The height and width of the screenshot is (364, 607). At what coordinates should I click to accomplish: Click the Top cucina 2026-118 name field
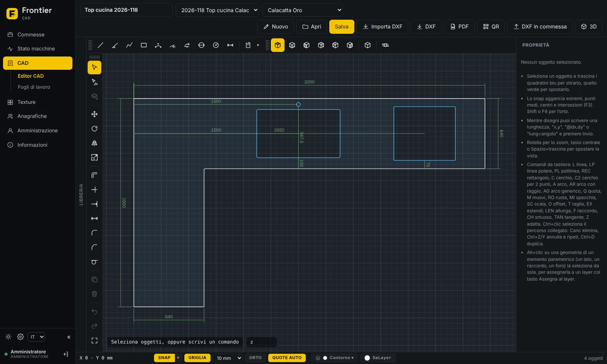click(x=126, y=10)
